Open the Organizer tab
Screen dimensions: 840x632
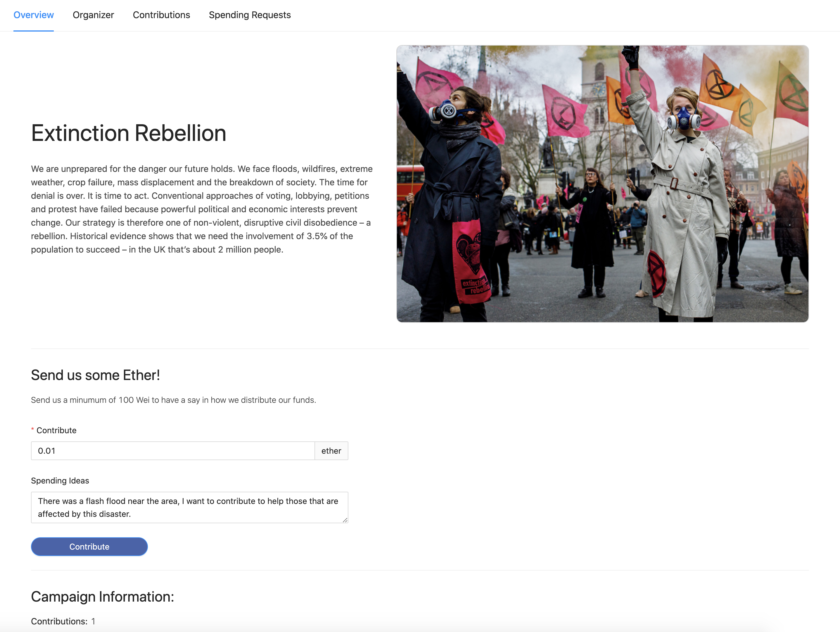[93, 15]
